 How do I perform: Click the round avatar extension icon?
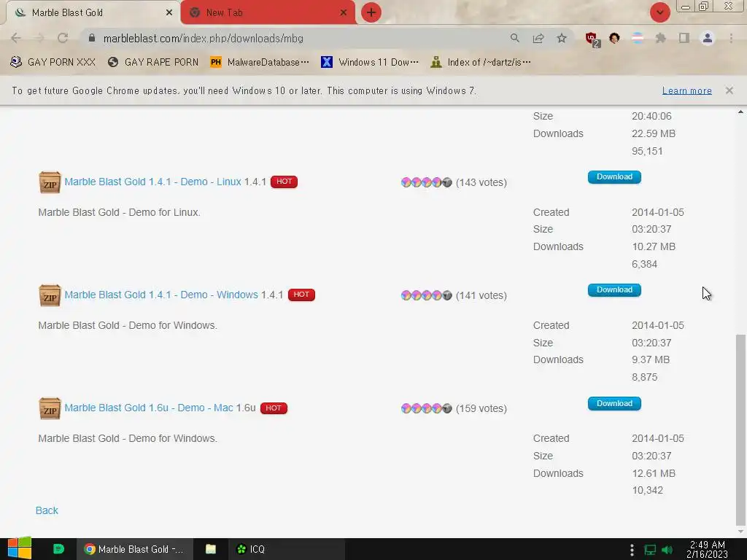[614, 38]
